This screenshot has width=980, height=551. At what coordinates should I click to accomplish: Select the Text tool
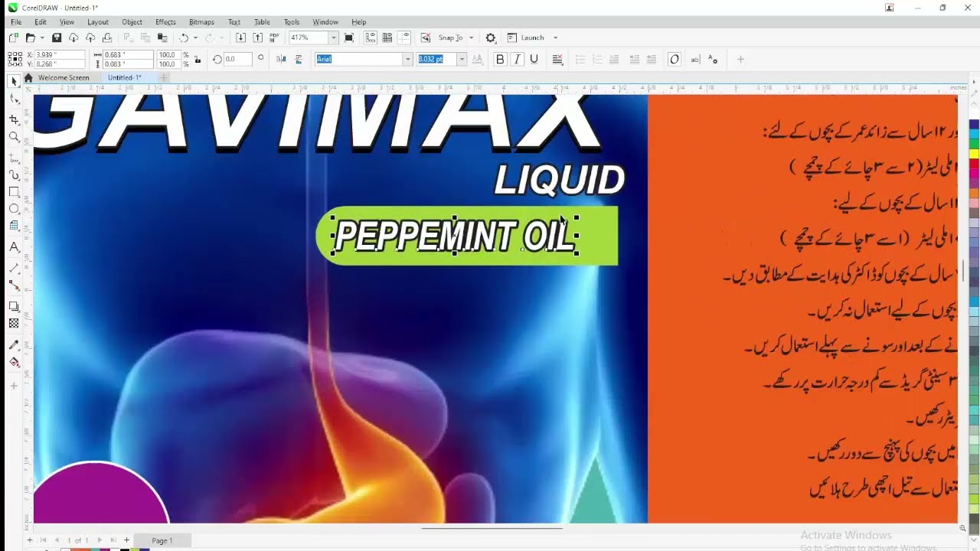14,247
